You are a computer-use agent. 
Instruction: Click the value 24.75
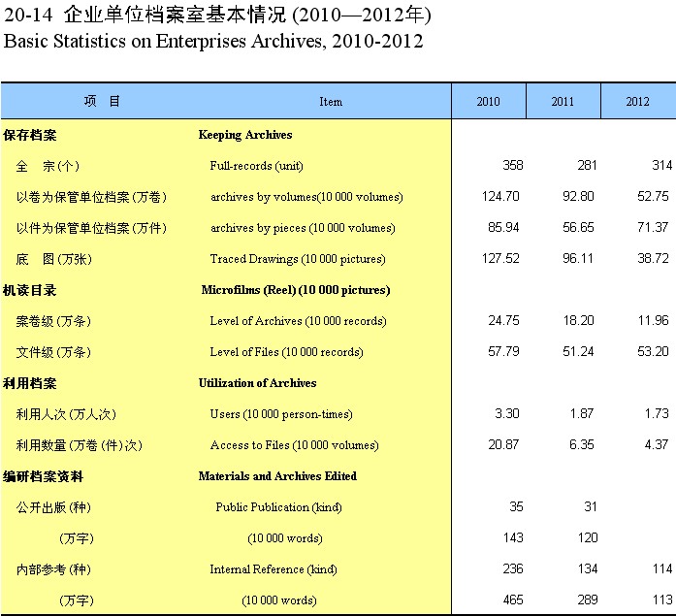click(503, 320)
